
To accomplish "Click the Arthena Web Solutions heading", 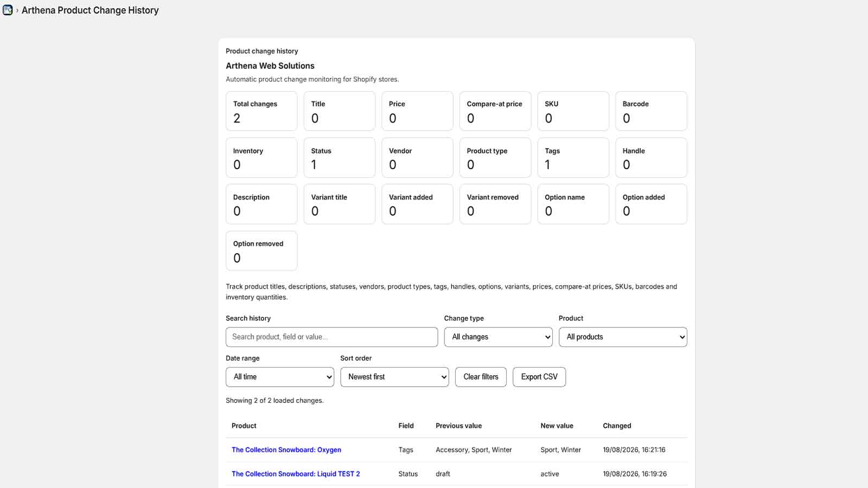I will click(x=270, y=66).
